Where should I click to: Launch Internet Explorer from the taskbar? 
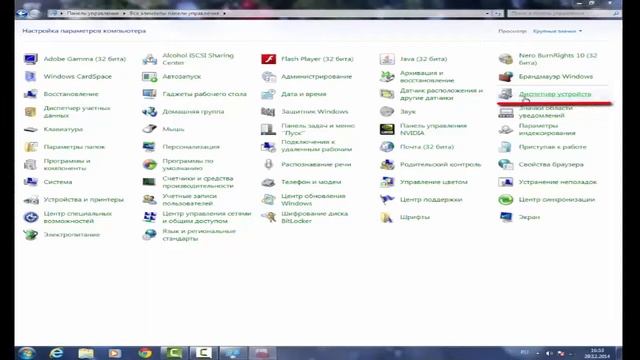(x=56, y=353)
